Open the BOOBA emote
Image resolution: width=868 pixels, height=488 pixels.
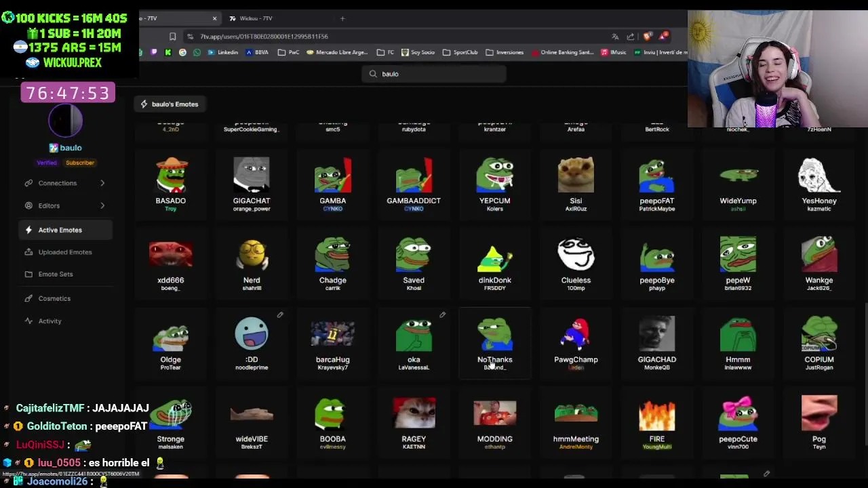pyautogui.click(x=333, y=422)
